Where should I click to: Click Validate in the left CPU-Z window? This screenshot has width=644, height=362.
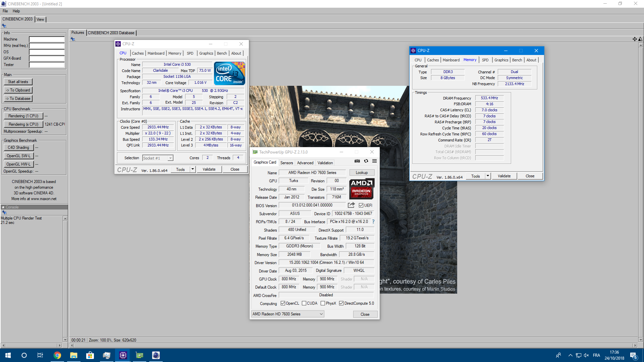(x=209, y=169)
